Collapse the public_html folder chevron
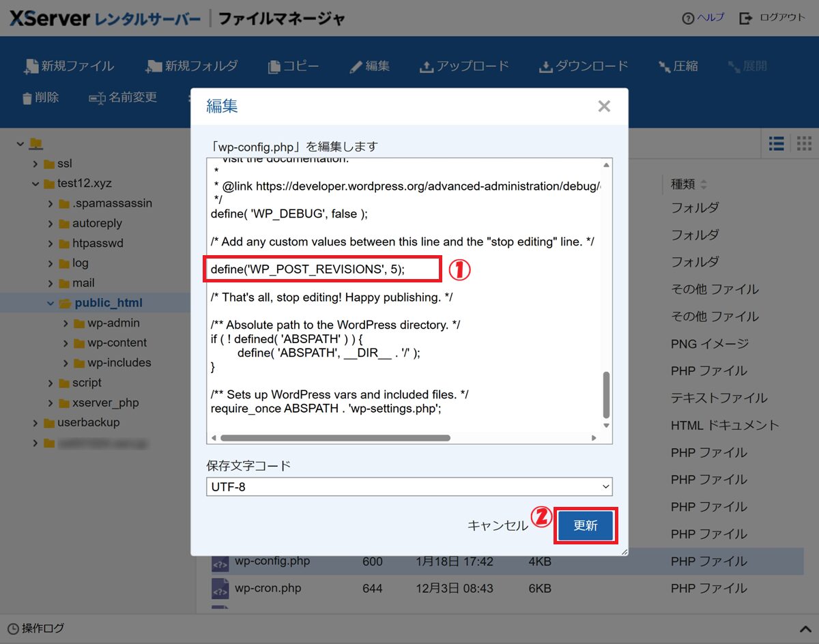 (x=51, y=304)
